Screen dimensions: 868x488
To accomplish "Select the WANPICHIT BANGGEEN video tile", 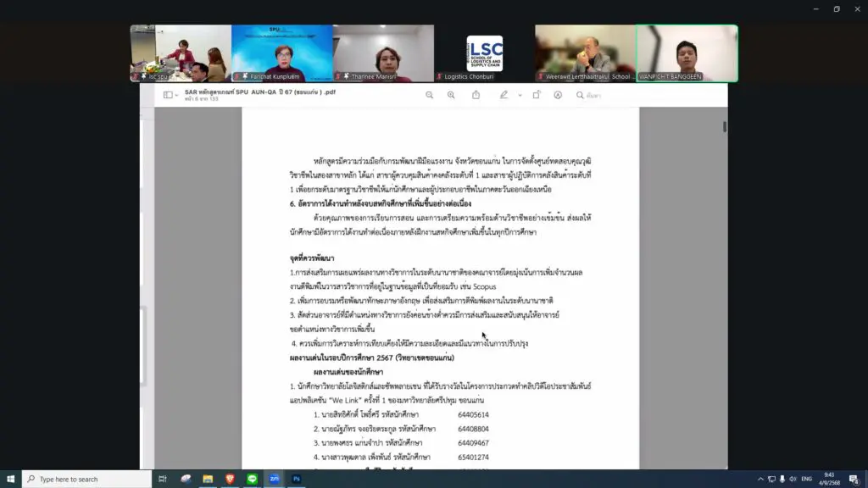I will [687, 53].
